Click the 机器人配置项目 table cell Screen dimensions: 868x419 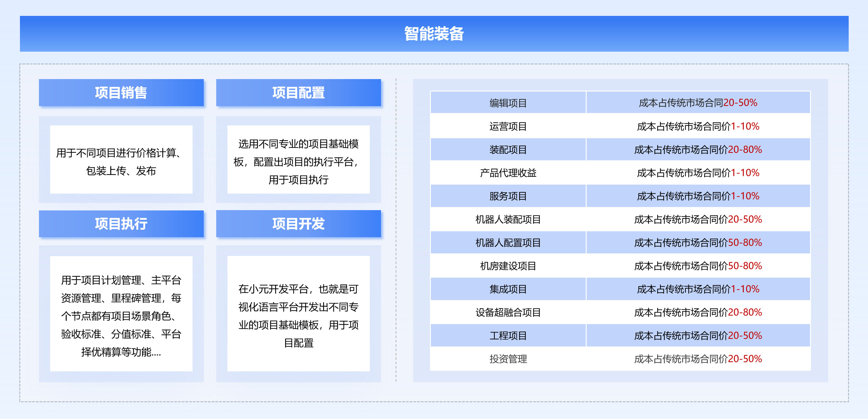(x=508, y=242)
